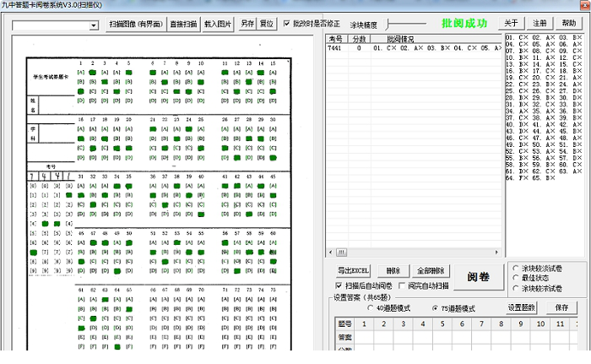Screen dimensions: 591x364
Task: Click the large 阅卷 grade button
Action: [479, 277]
